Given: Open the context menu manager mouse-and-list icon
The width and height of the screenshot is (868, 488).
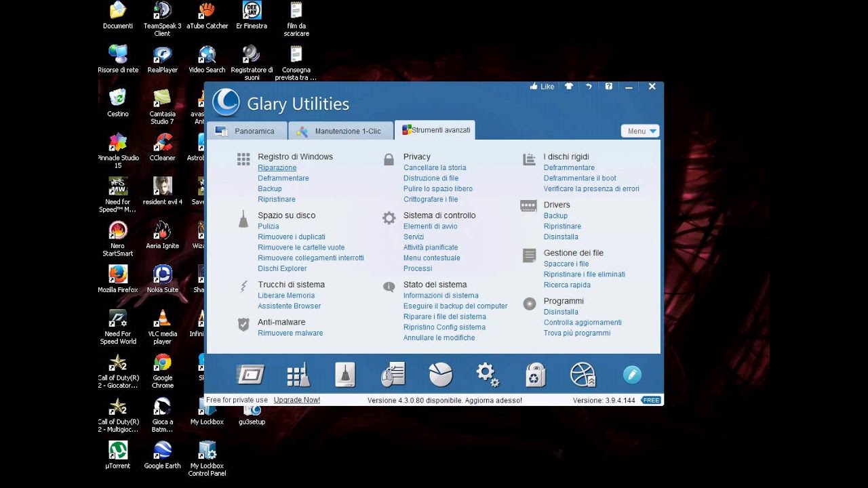Looking at the screenshot, I should 393,374.
